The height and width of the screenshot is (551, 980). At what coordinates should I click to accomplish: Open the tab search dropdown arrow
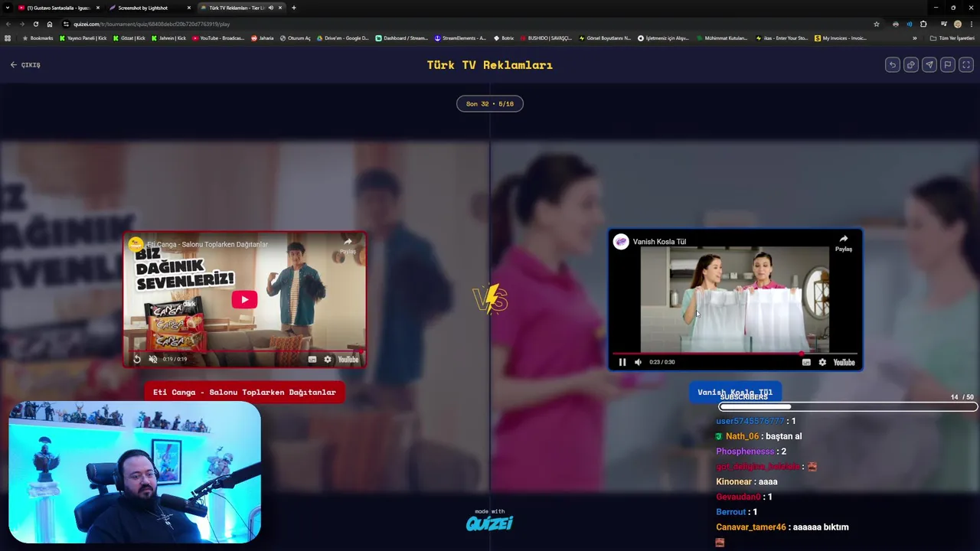coord(8,8)
